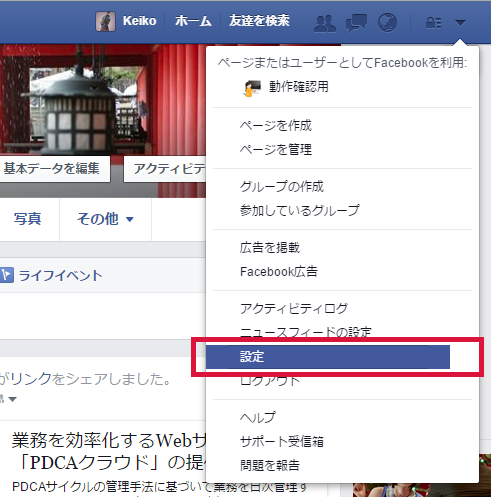Click the アクティビテ activity log button on cover
Viewport: 491px width, 497px height.
click(165, 169)
